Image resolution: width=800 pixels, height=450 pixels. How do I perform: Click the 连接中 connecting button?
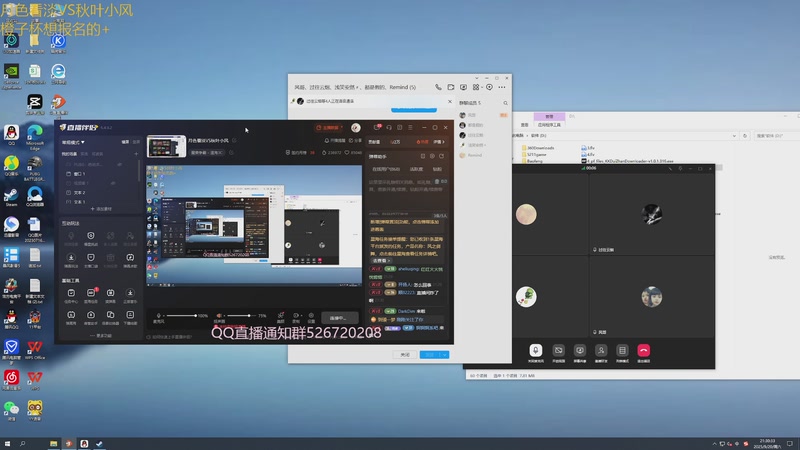(x=339, y=318)
